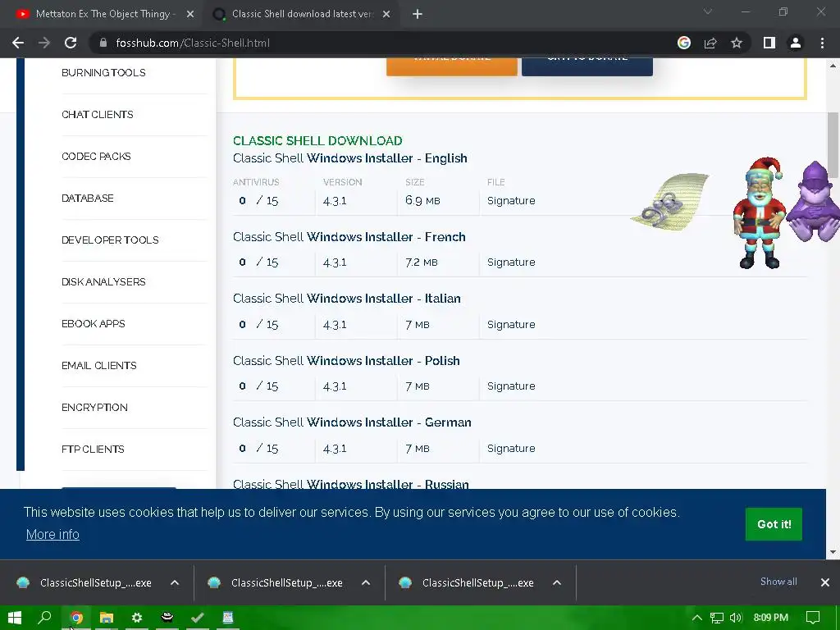Click the 7.2 MB size value
Viewport: 840px width, 630px height.
click(422, 262)
